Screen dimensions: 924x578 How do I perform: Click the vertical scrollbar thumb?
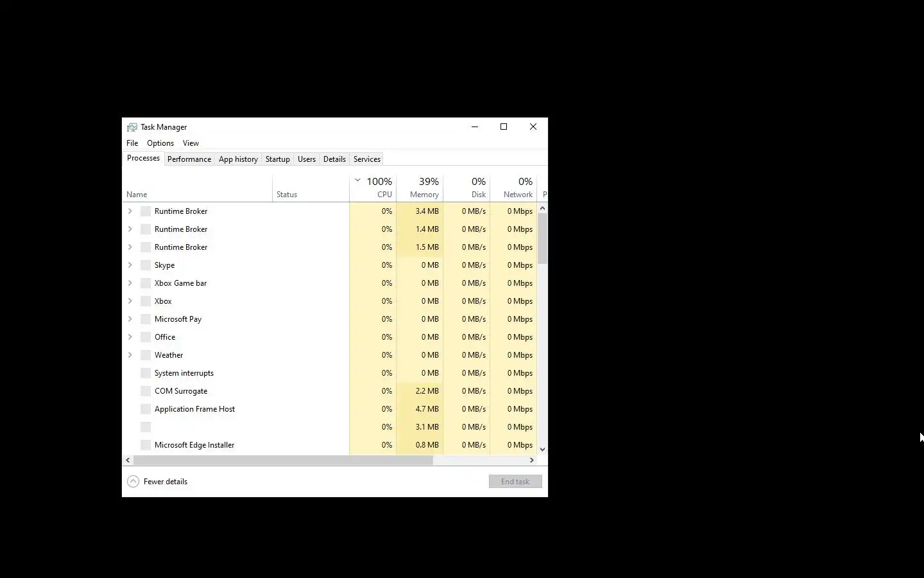coord(543,239)
